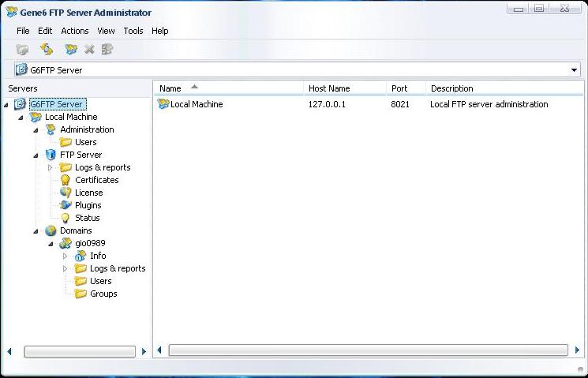Click the gio0989 domain icon

[66, 243]
